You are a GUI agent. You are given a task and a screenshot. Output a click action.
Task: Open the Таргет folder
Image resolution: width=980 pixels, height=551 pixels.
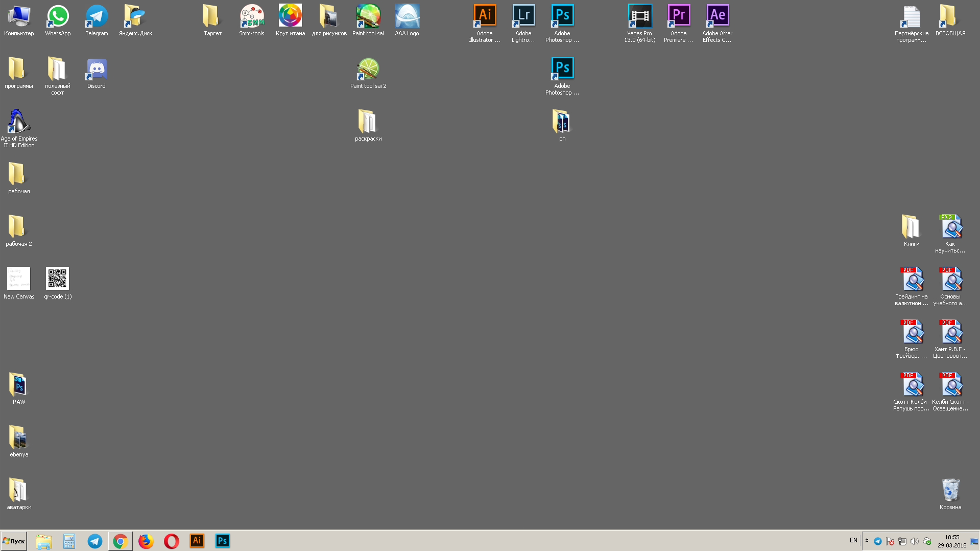coord(212,20)
